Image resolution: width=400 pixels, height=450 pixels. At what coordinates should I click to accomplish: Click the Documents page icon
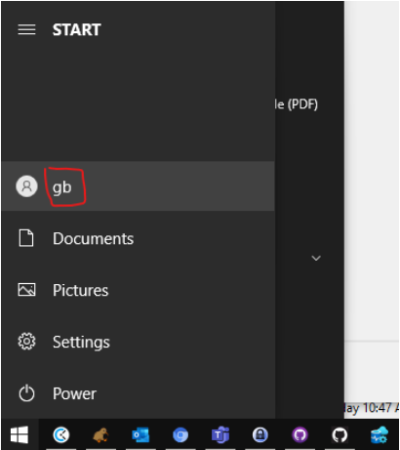click(26, 238)
